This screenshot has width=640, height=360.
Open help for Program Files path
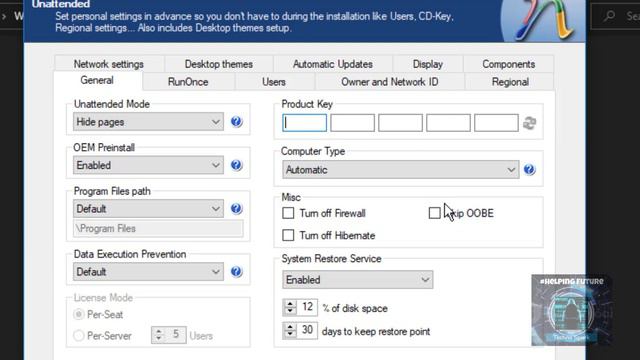point(236,209)
